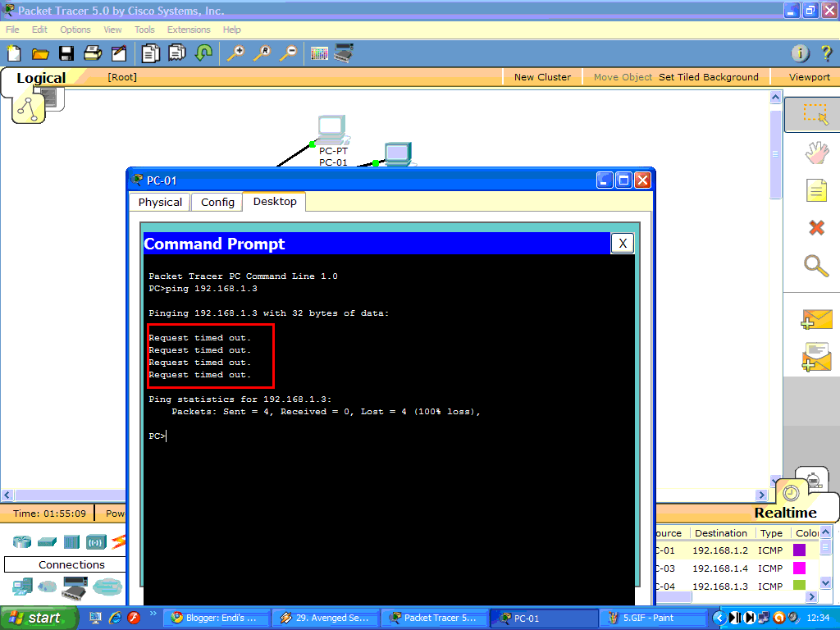Reset zoom with the R magnifier
The image size is (840, 630).
click(262, 53)
